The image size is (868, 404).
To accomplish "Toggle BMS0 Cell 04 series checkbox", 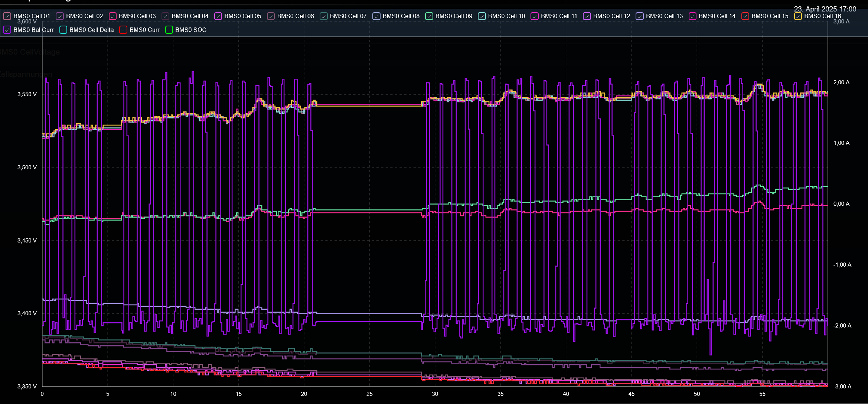I will [165, 16].
